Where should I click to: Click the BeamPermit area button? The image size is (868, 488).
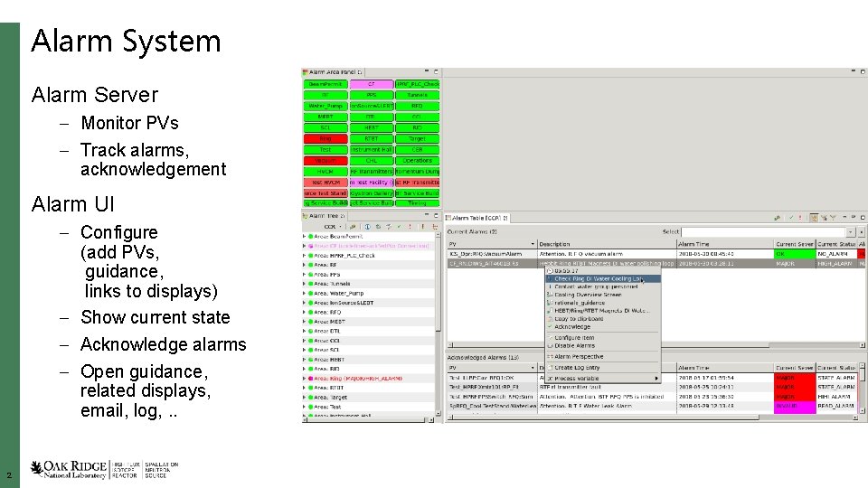(325, 84)
